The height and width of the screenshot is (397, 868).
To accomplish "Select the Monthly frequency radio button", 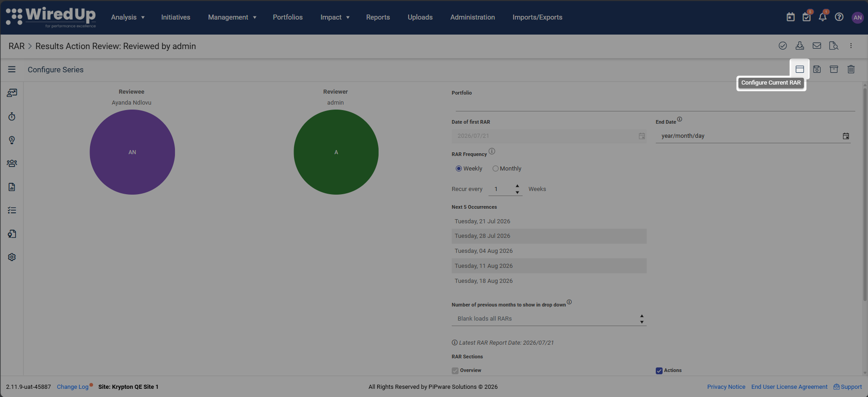I will pyautogui.click(x=495, y=169).
